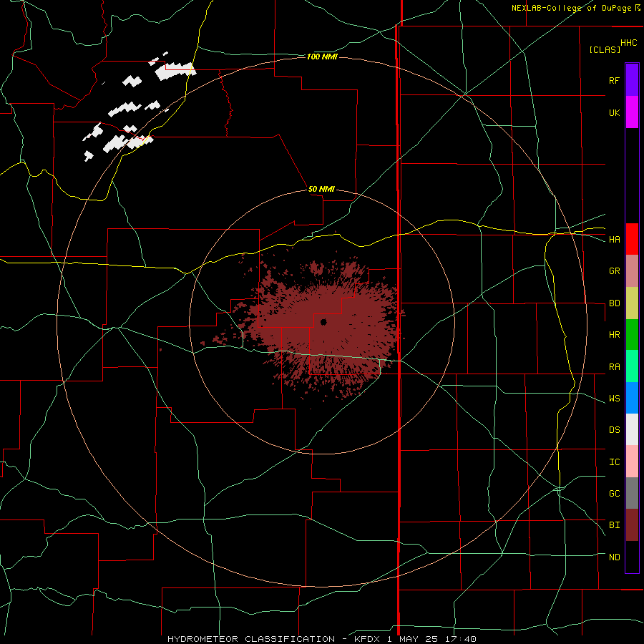
Task: Click the UK legend label
Action: (x=614, y=112)
